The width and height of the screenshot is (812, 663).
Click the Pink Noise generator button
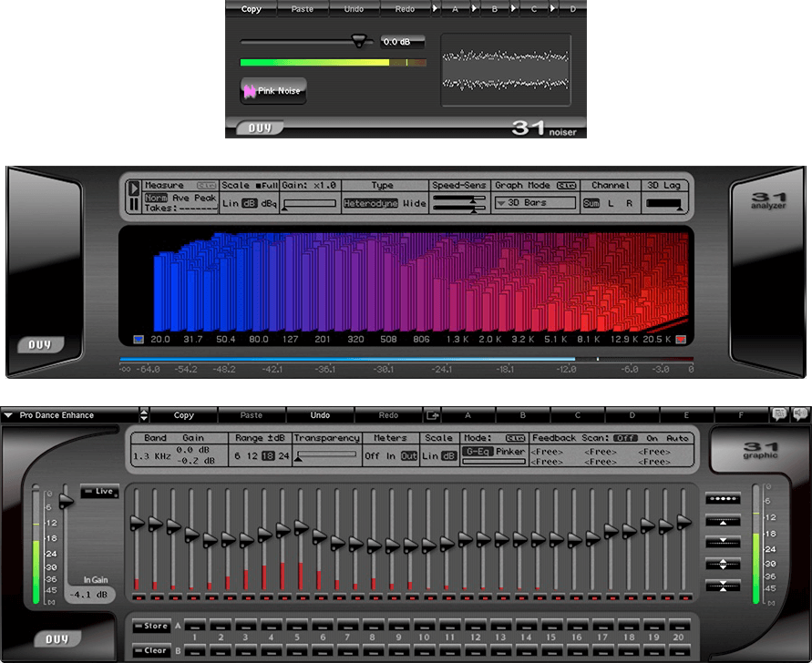point(272,91)
